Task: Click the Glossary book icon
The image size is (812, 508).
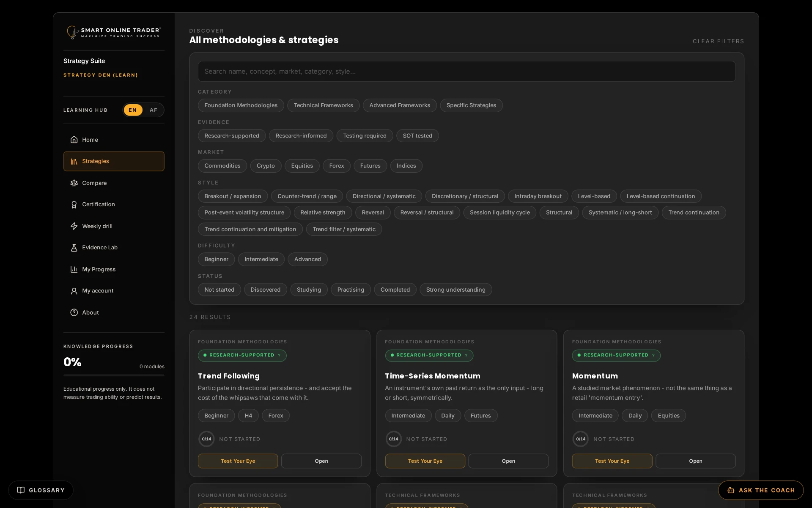Action: coord(21,490)
